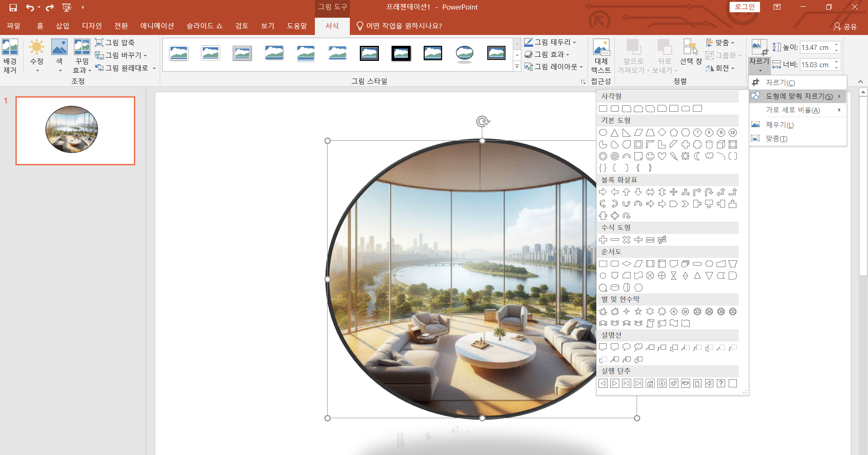This screenshot has height=455, width=868.
Task: Pick the sun shape
Action: coord(686,156)
